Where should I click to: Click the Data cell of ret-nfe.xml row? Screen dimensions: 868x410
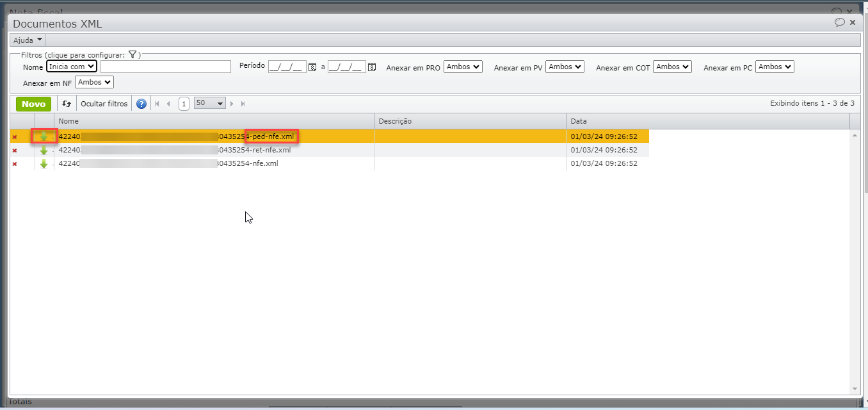[607, 150]
